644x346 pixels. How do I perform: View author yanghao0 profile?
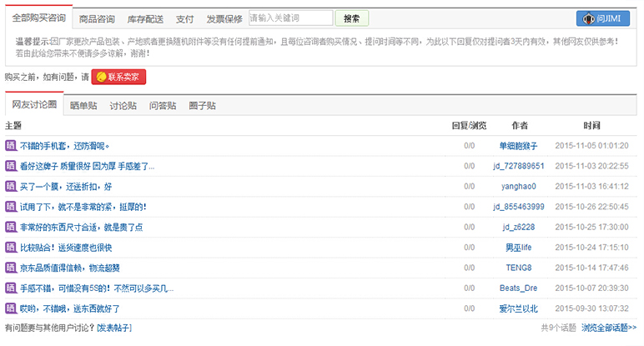[x=519, y=186]
